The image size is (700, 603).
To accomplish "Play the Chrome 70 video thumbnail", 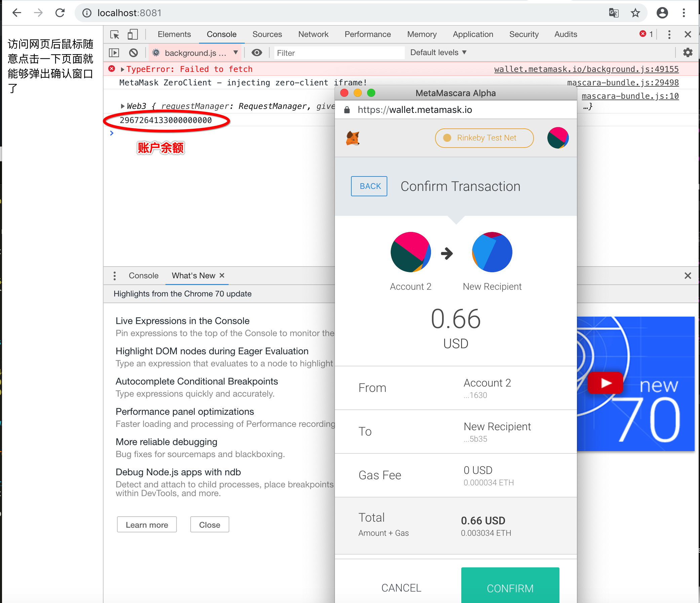I will (605, 383).
